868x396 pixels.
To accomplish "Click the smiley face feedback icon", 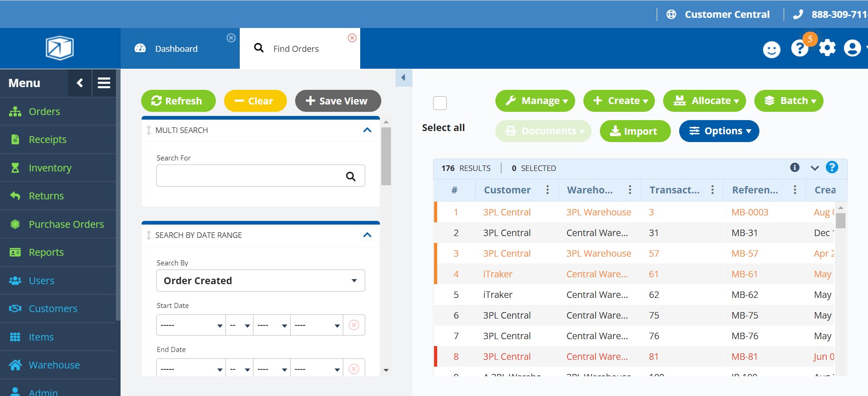I will pyautogui.click(x=771, y=49).
